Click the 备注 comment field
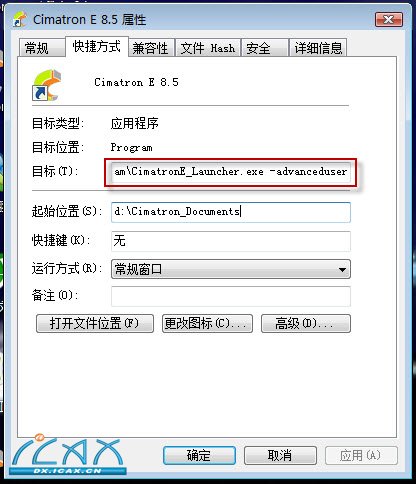416x484 pixels. pos(231,296)
